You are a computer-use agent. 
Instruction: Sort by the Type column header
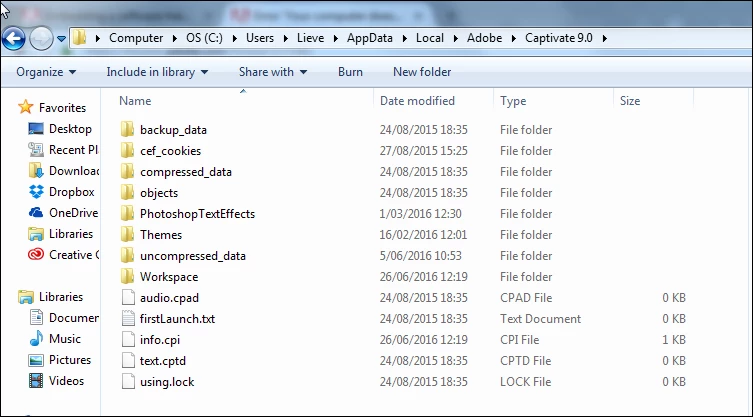click(513, 101)
